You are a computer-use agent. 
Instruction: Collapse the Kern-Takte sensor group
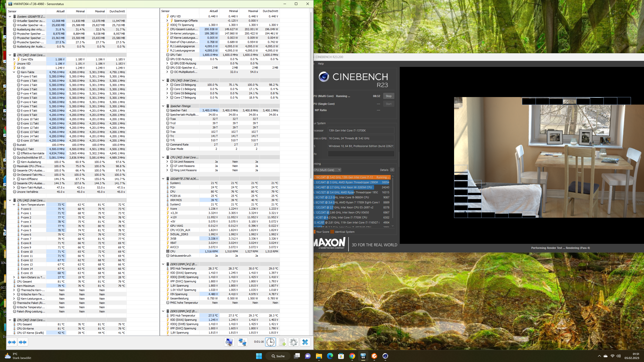pyautogui.click(x=14, y=72)
